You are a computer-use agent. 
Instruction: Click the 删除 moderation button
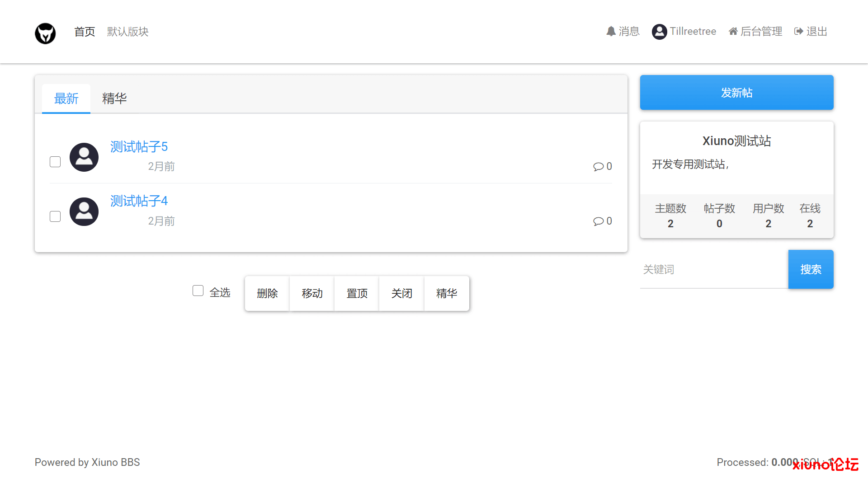[267, 293]
